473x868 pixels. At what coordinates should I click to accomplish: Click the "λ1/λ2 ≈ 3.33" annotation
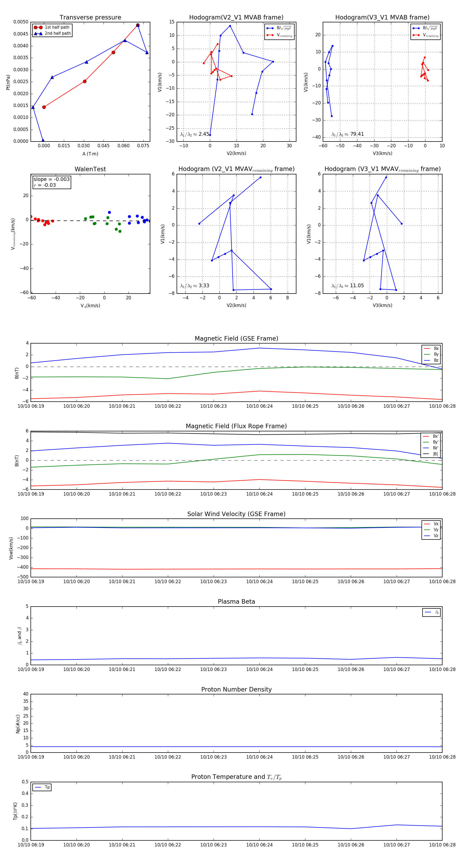click(x=194, y=286)
